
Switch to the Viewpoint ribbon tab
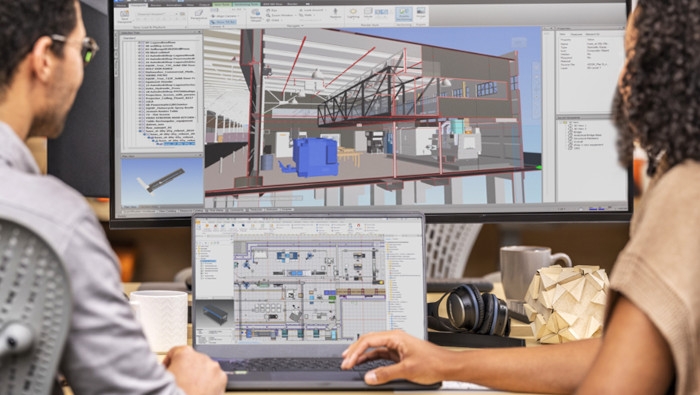point(138,4)
